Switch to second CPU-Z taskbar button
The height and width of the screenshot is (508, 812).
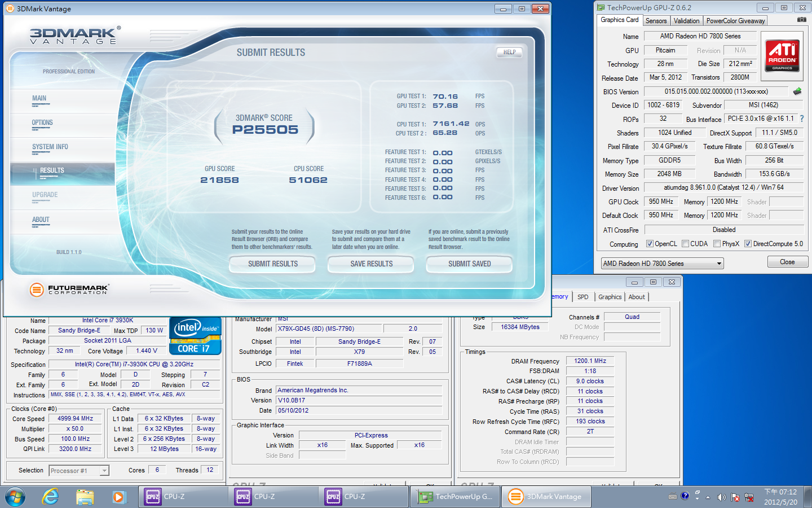273,497
